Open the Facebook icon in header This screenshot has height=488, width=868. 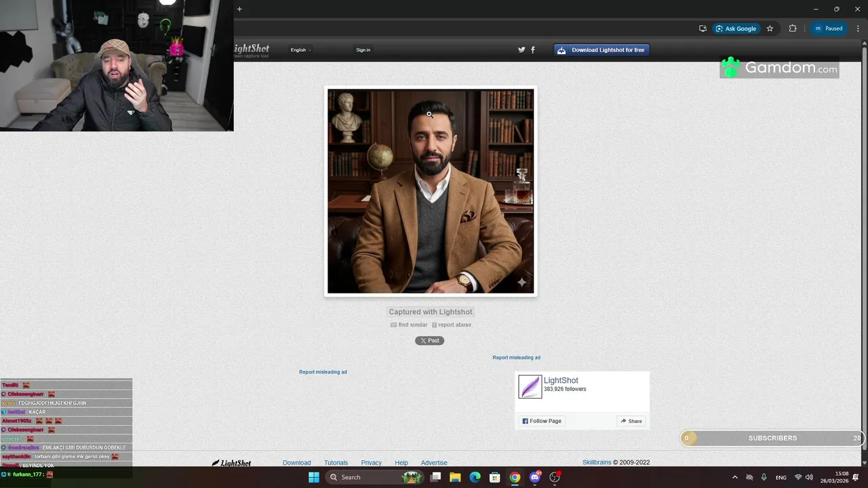(533, 49)
